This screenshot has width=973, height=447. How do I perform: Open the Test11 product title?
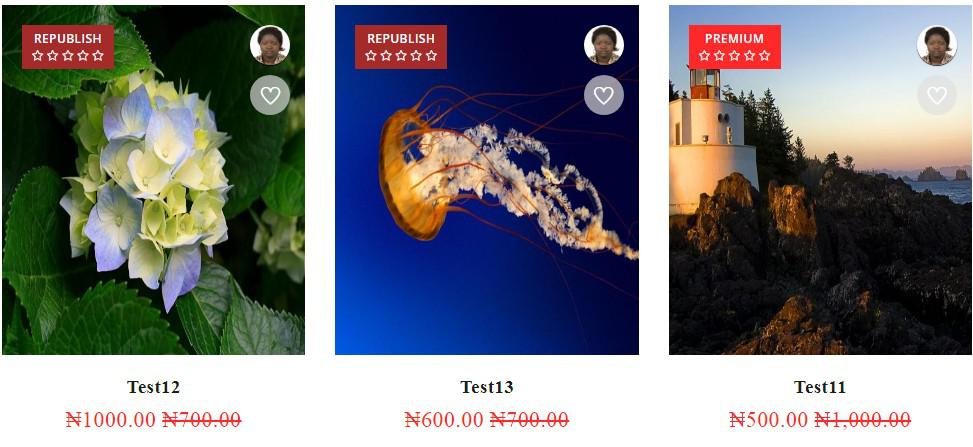pyautogui.click(x=820, y=387)
